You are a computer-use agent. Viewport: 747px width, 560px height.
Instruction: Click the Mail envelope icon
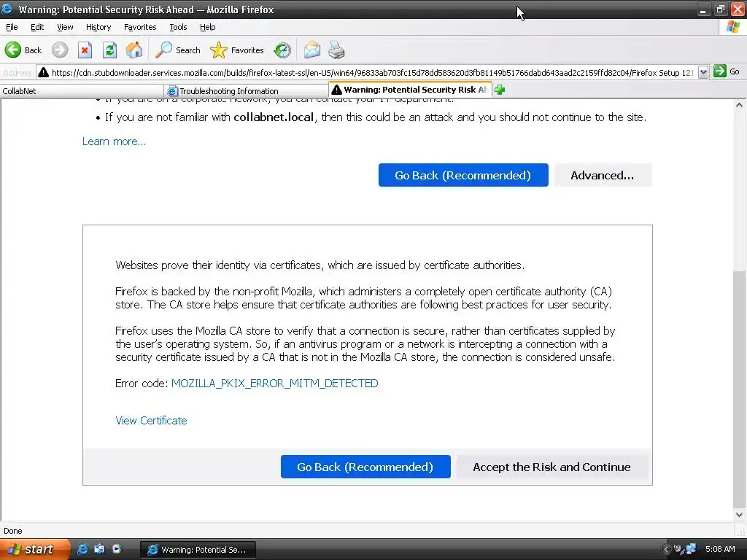click(312, 50)
